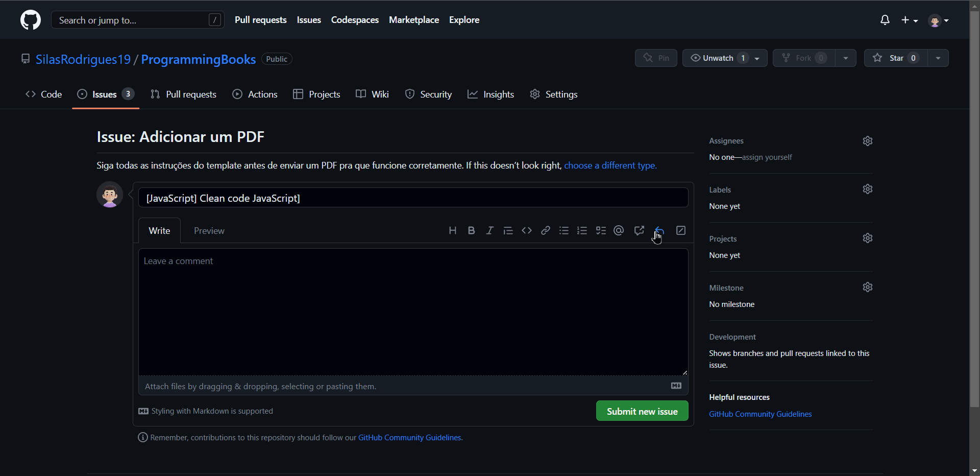The image size is (980, 476).
Task: Open the Milestone gear settings
Action: pos(868,287)
